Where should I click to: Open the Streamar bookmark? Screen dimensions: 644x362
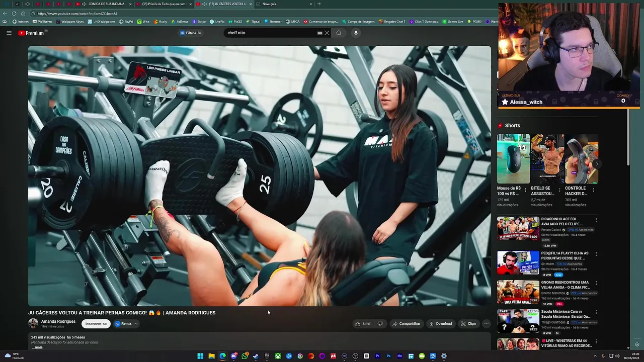[x=273, y=22]
